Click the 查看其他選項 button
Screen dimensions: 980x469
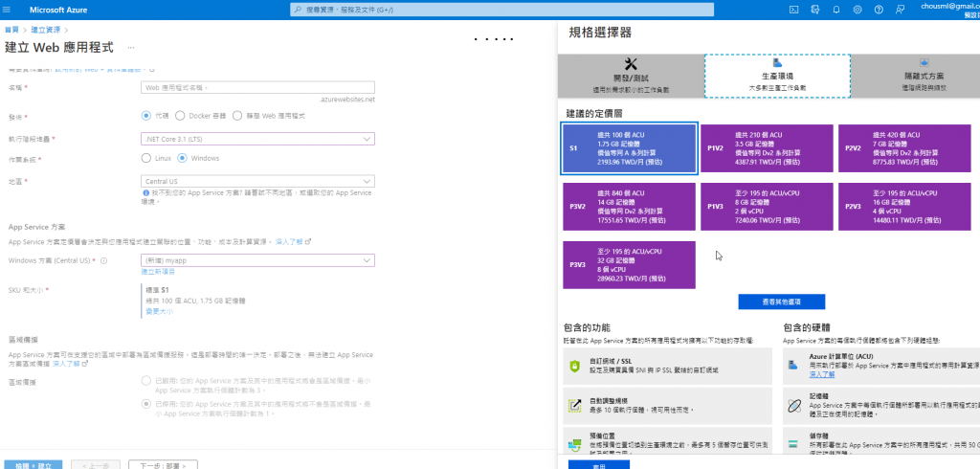[x=781, y=301]
